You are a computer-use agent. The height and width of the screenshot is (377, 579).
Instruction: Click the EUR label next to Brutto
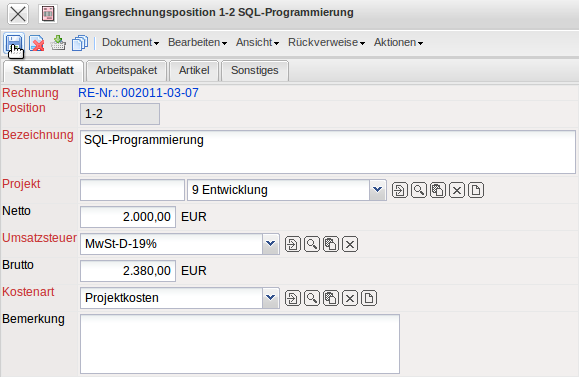point(193,271)
